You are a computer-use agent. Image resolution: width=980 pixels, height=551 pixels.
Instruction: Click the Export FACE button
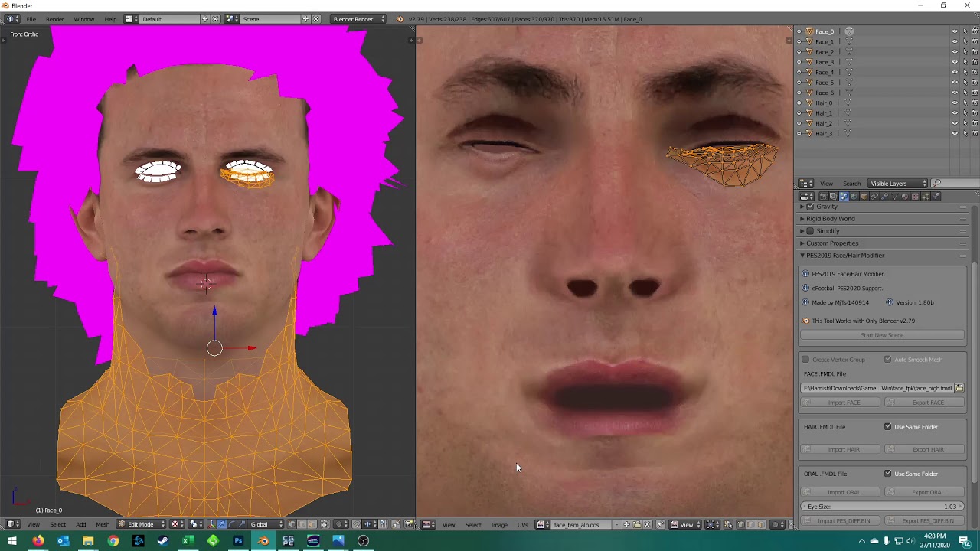tap(923, 403)
